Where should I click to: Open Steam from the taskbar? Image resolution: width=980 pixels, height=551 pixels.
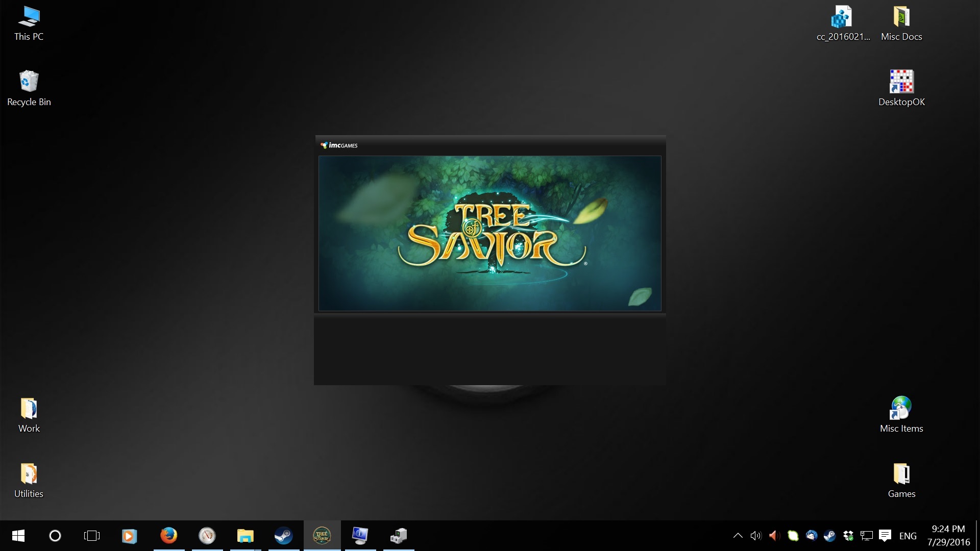click(x=283, y=536)
